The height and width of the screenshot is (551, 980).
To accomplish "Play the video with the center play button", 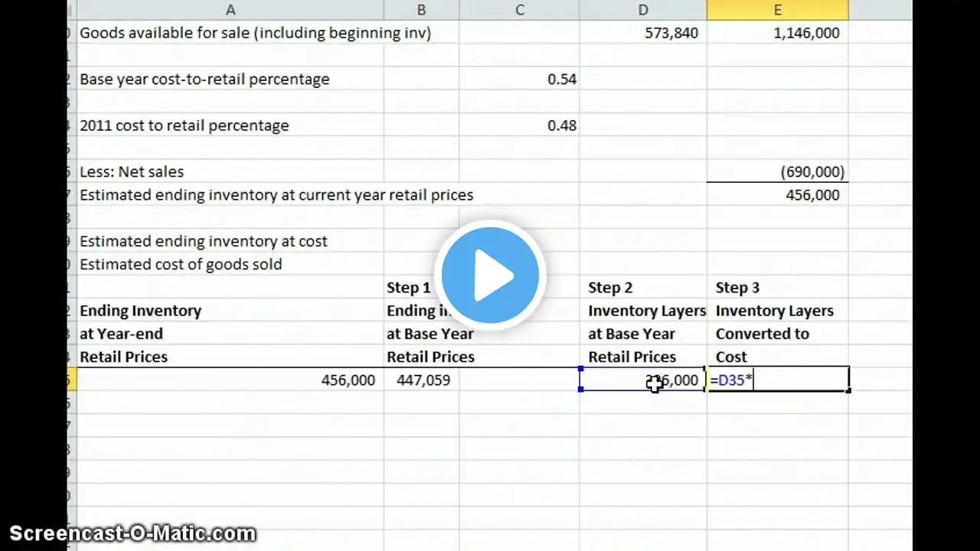I will (490, 275).
